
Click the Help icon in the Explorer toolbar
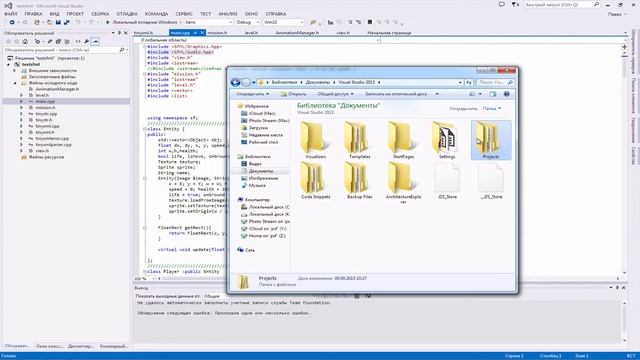pos(507,94)
